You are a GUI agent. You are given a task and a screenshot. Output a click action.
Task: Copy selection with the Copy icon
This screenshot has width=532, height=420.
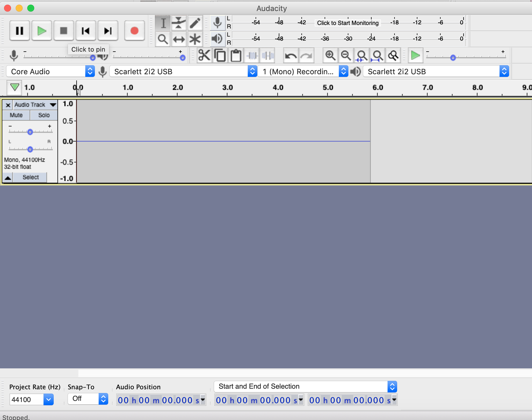pos(220,55)
